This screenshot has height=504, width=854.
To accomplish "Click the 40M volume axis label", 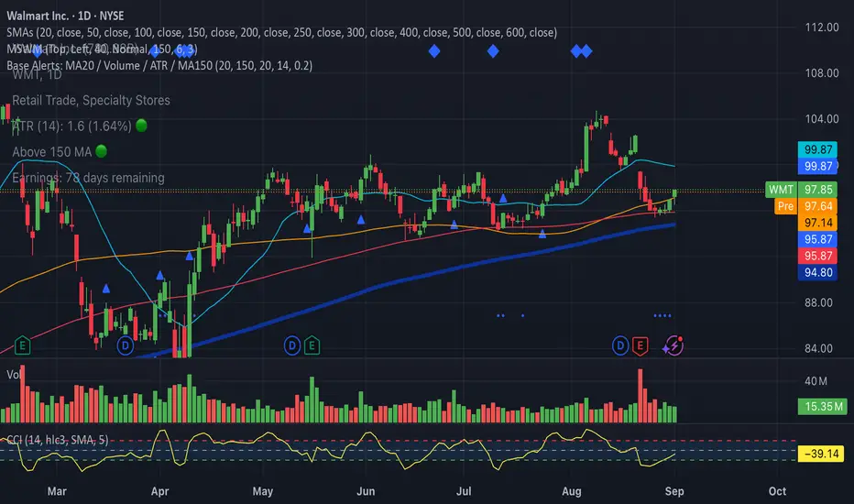I will coord(816,381).
